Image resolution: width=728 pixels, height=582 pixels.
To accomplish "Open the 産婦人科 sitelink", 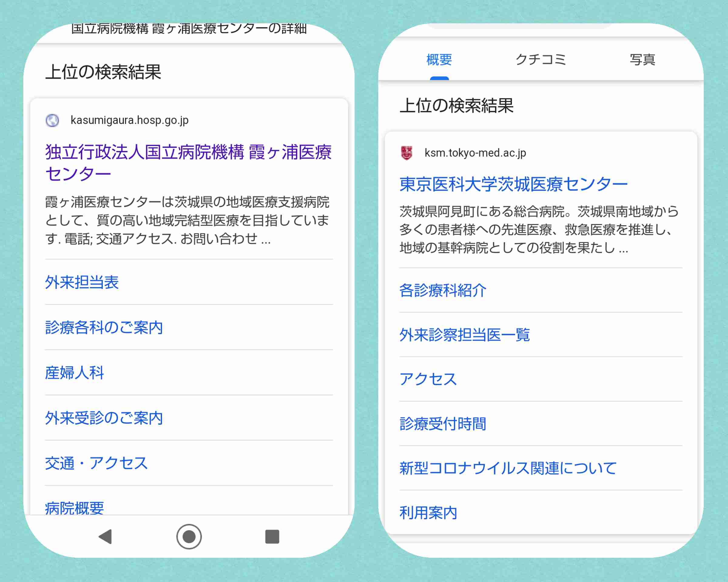I will point(74,373).
